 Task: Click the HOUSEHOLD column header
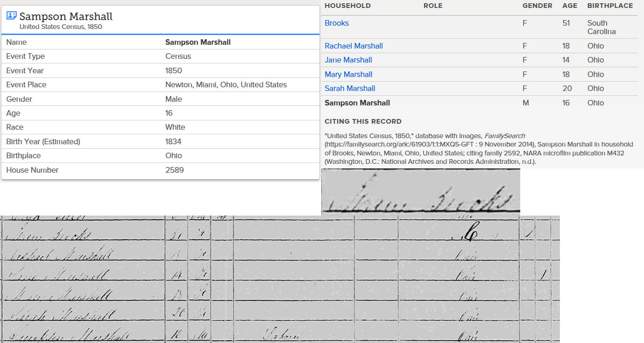pyautogui.click(x=347, y=6)
